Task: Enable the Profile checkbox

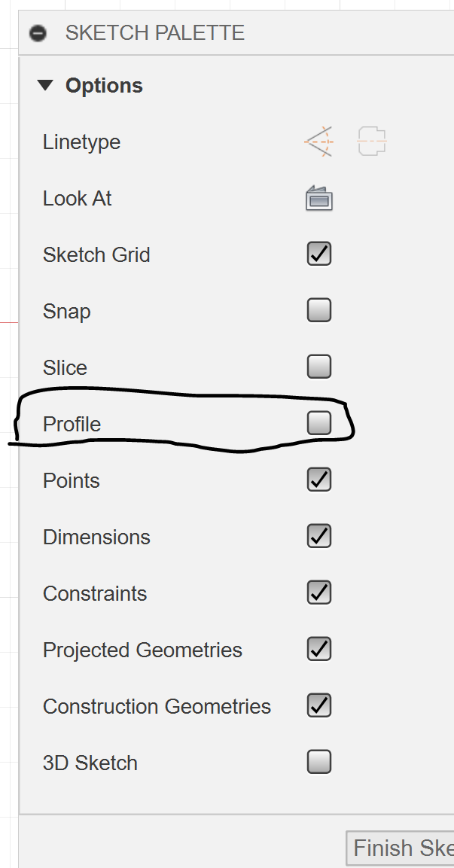Action: (318, 423)
